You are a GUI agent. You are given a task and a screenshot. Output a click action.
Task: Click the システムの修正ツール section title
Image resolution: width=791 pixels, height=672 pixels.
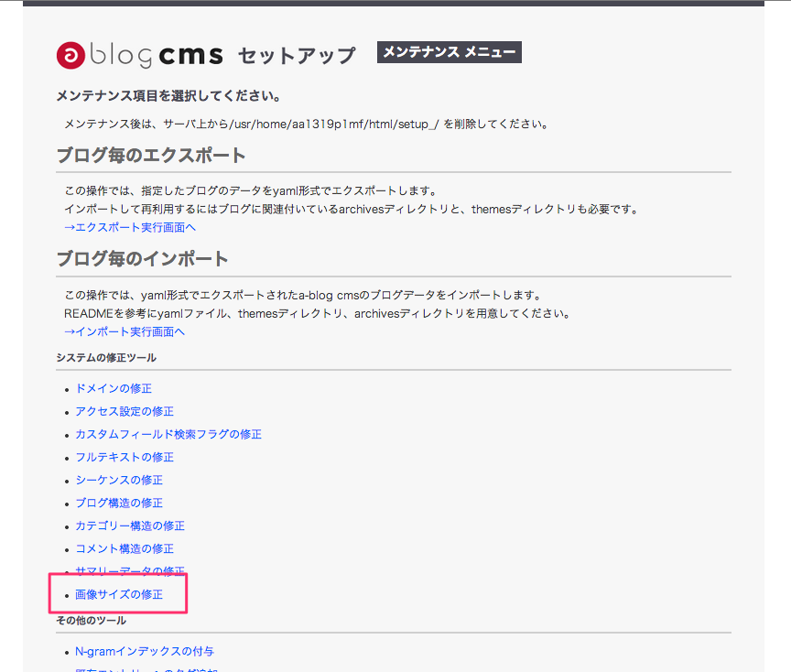click(x=106, y=358)
